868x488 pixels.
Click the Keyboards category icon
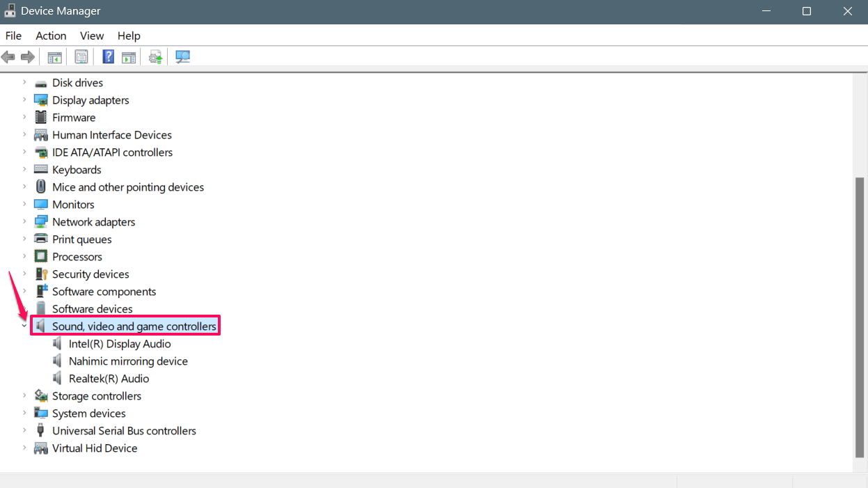(41, 170)
